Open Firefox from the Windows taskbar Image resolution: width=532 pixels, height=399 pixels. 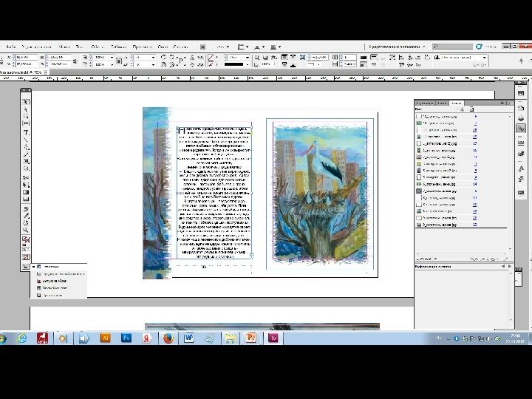pyautogui.click(x=168, y=338)
